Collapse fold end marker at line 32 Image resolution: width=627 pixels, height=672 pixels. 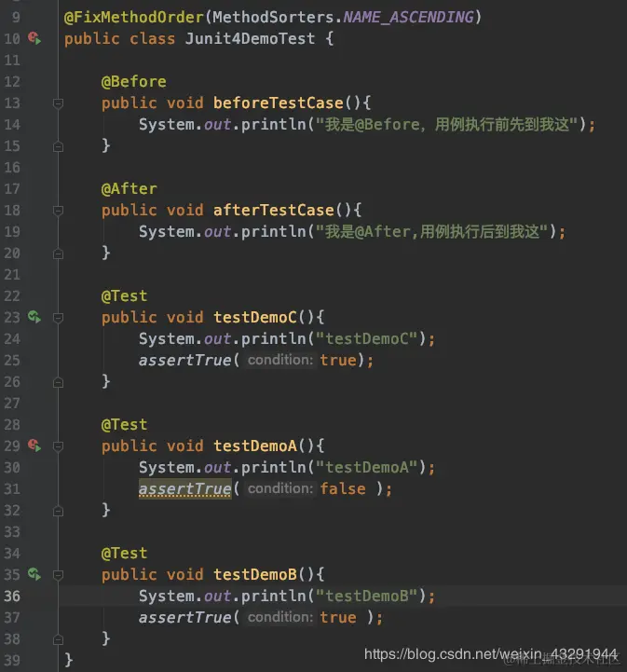click(x=58, y=511)
